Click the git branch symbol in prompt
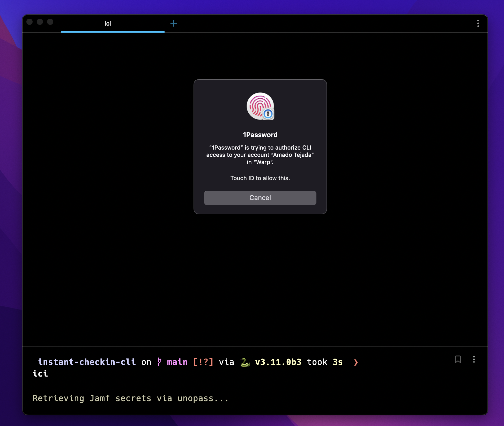This screenshot has height=426, width=504. click(159, 362)
